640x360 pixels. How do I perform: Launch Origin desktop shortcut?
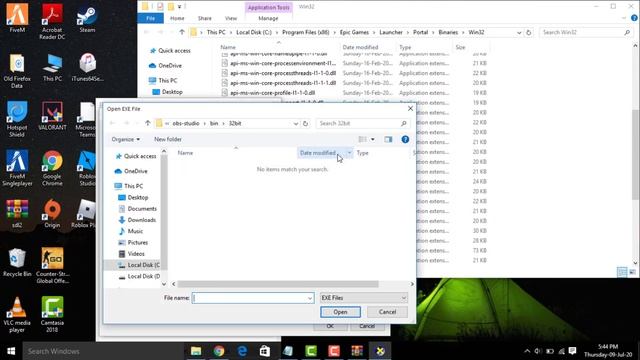[x=52, y=213]
